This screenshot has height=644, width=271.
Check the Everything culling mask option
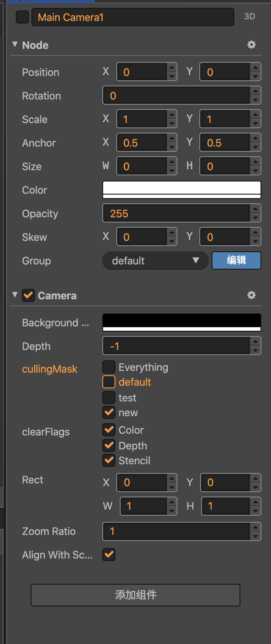(x=109, y=367)
